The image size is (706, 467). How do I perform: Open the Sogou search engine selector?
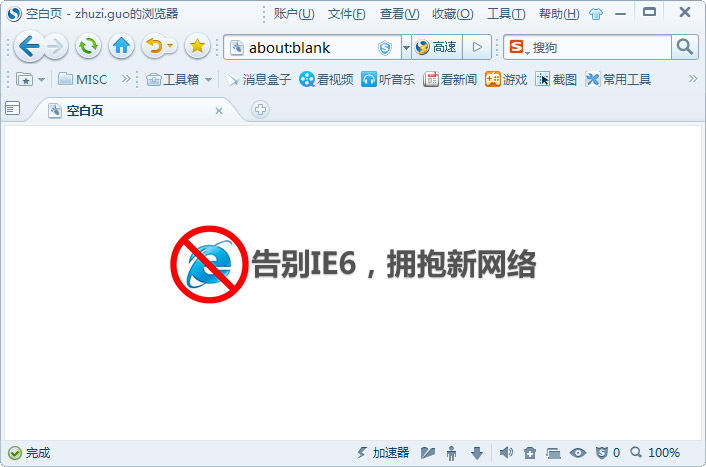[518, 47]
